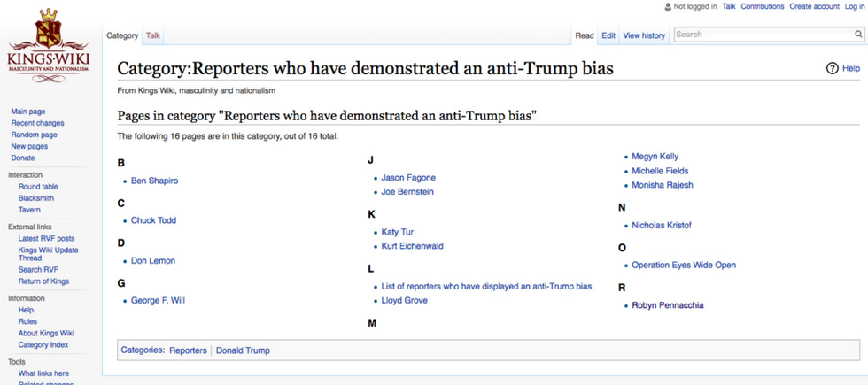Open the Chuck Todd page

coord(153,220)
